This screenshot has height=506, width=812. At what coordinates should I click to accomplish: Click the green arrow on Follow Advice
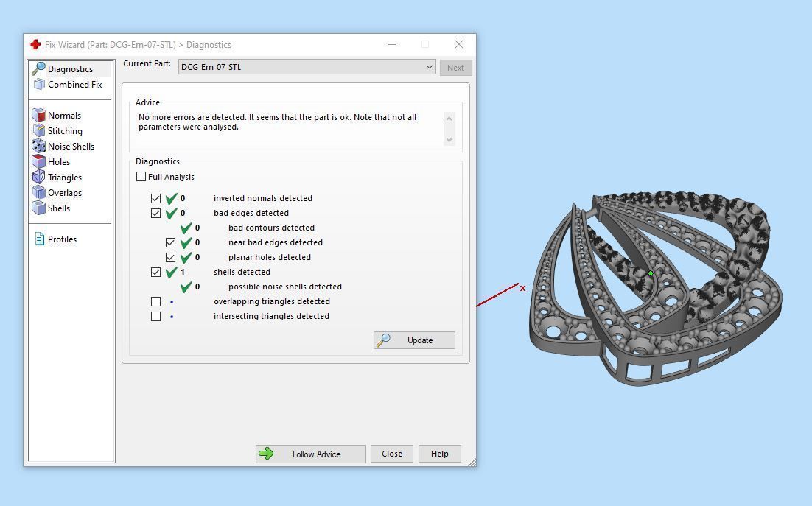tap(266, 454)
